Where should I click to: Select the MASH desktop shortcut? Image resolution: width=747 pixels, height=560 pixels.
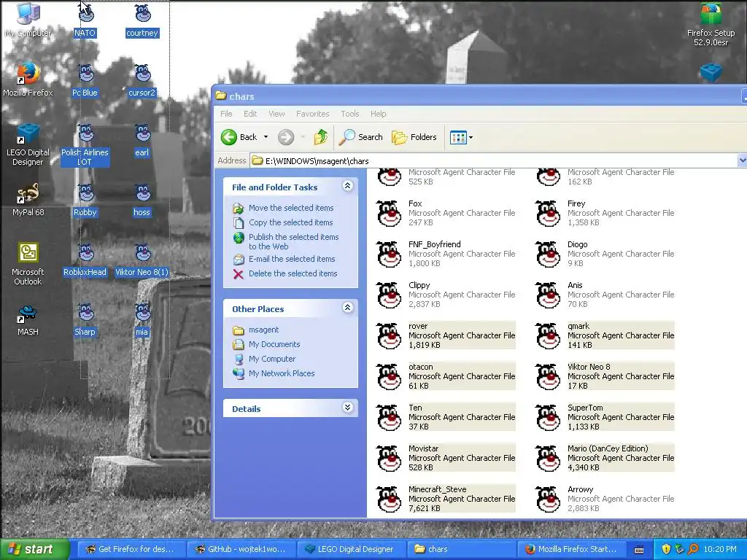(28, 313)
